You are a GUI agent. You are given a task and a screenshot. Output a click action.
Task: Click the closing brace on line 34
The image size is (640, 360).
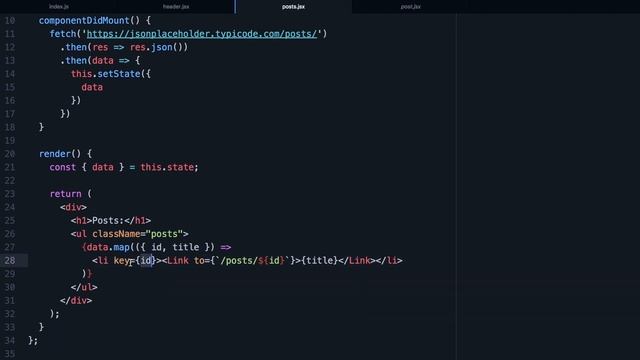(31, 340)
